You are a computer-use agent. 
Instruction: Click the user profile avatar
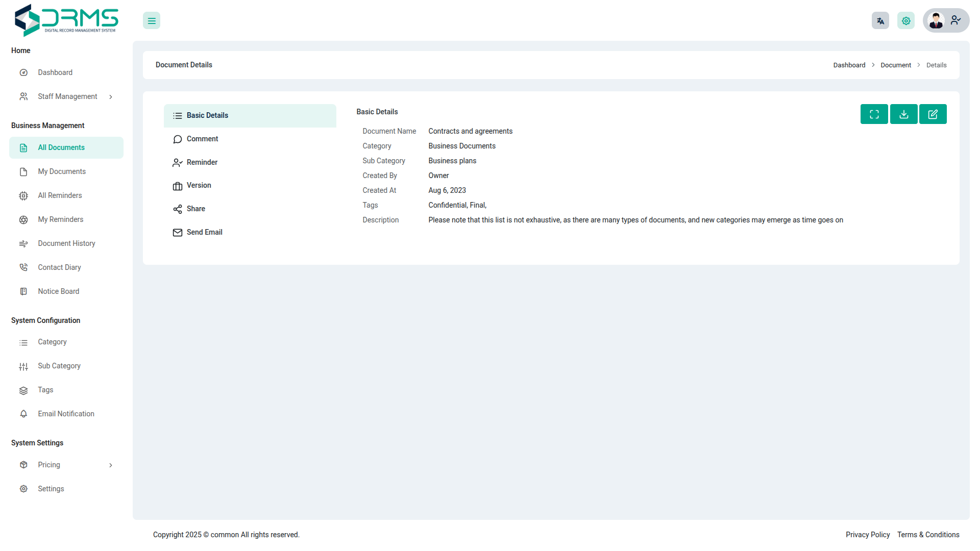(x=936, y=21)
